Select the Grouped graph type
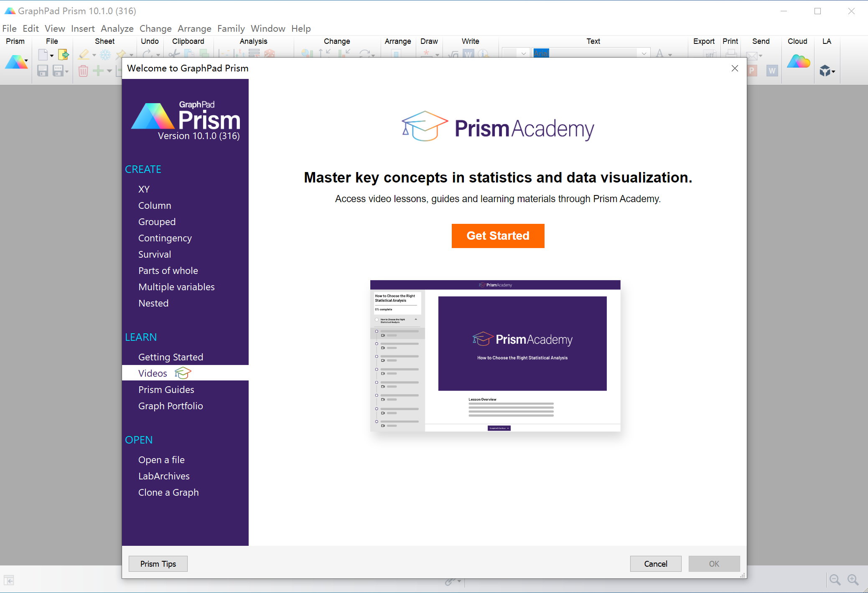 click(x=156, y=221)
